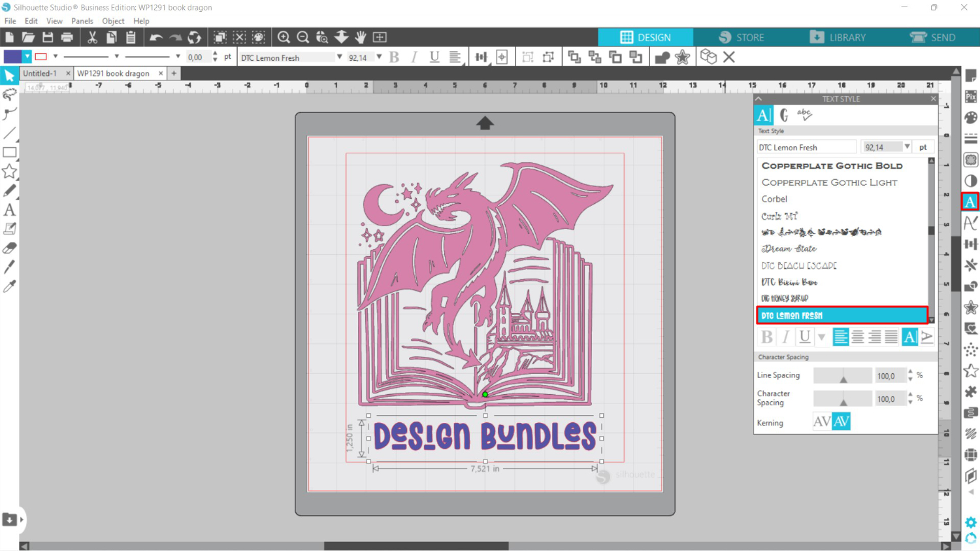Click the Character Spacing slider

tap(843, 399)
